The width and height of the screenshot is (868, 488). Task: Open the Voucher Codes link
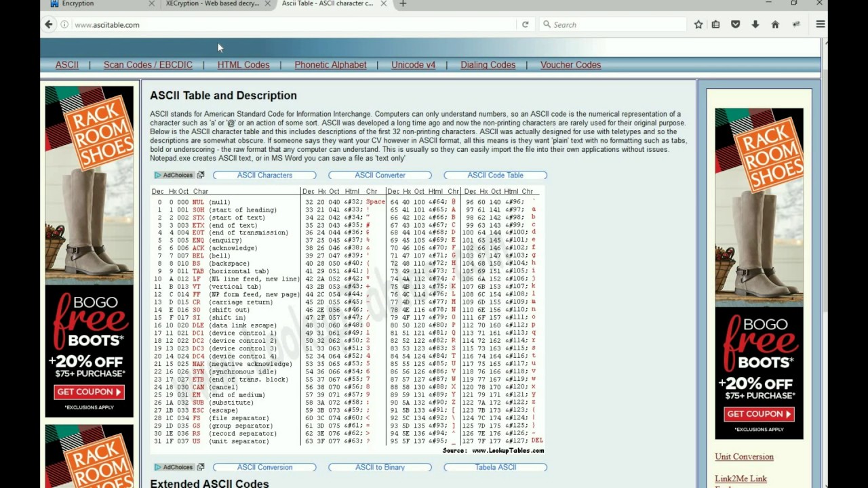click(x=570, y=65)
